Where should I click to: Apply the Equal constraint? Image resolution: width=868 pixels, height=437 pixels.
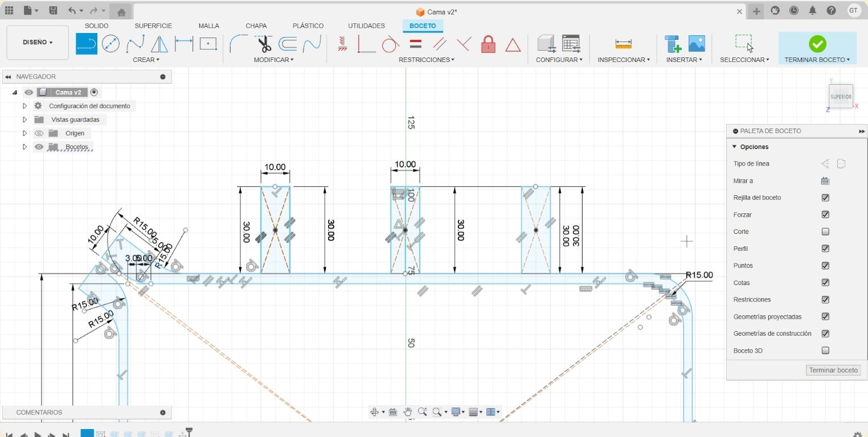click(416, 44)
